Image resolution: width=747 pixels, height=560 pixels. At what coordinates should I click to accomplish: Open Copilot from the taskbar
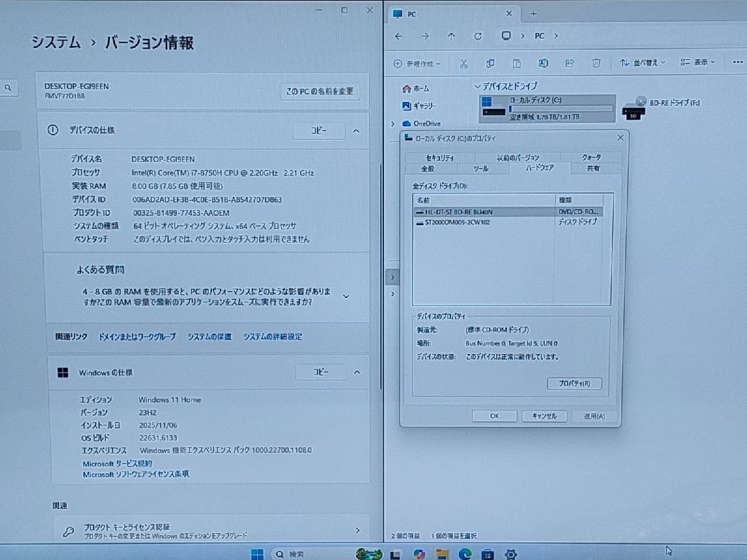tap(418, 554)
